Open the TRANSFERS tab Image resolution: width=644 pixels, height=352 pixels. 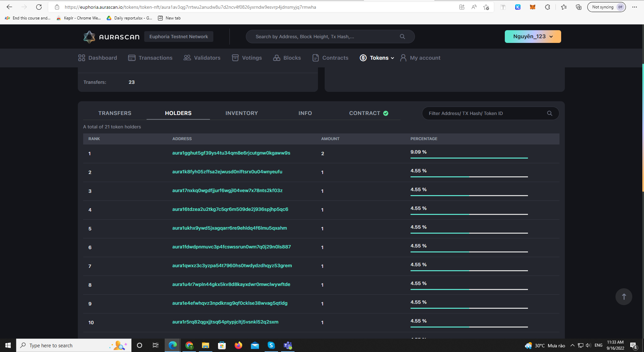(114, 113)
